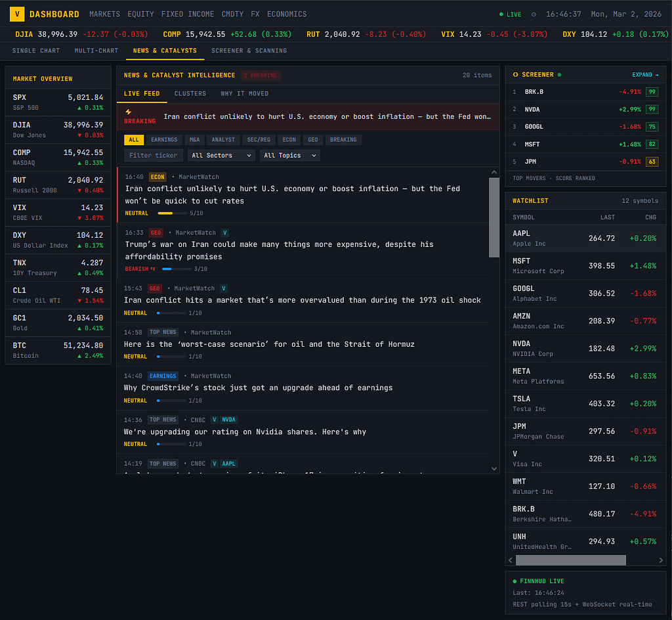This screenshot has width=672, height=620.
Task: Expand the Screener panel via EXPAND link
Action: click(644, 75)
